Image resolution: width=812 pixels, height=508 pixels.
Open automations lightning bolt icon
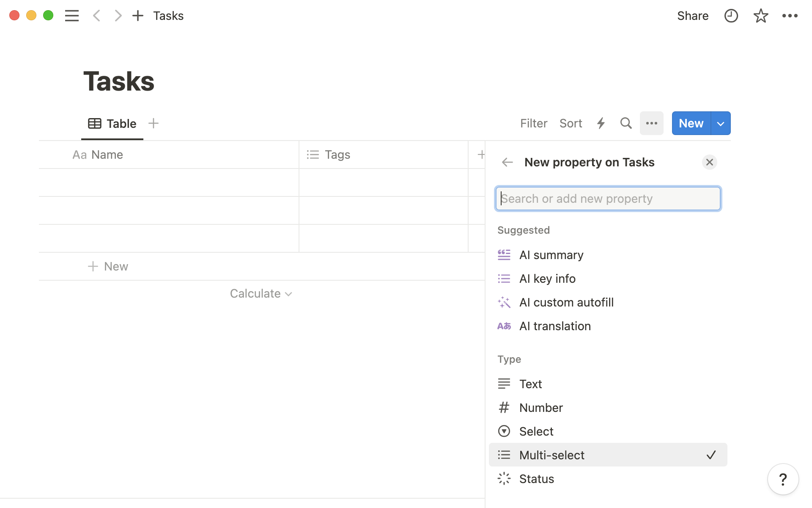(601, 123)
